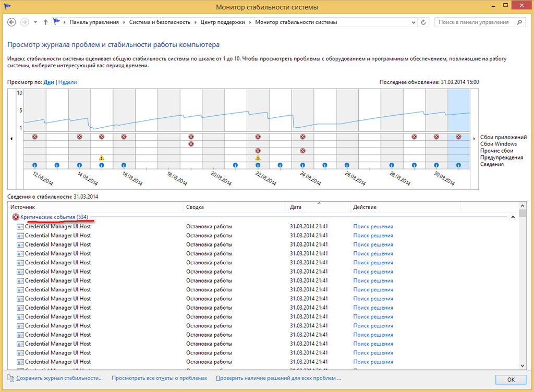Click info icon for 12.03.2014

(35, 165)
